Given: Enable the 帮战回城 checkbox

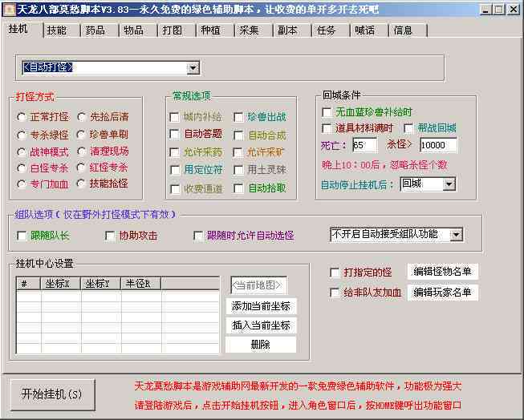Looking at the screenshot, I should [x=408, y=128].
